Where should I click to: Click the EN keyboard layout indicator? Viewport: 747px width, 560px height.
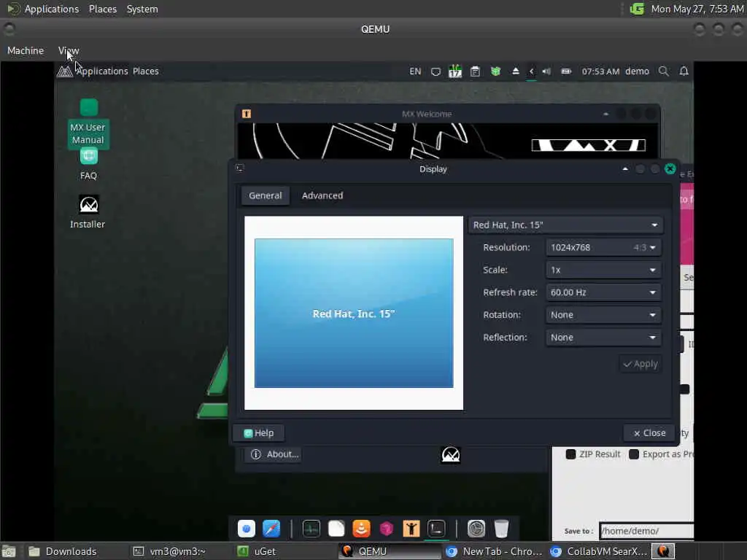click(415, 71)
